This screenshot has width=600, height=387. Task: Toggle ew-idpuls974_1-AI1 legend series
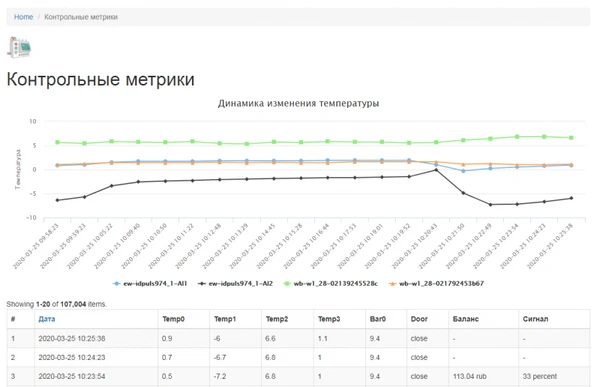150,284
